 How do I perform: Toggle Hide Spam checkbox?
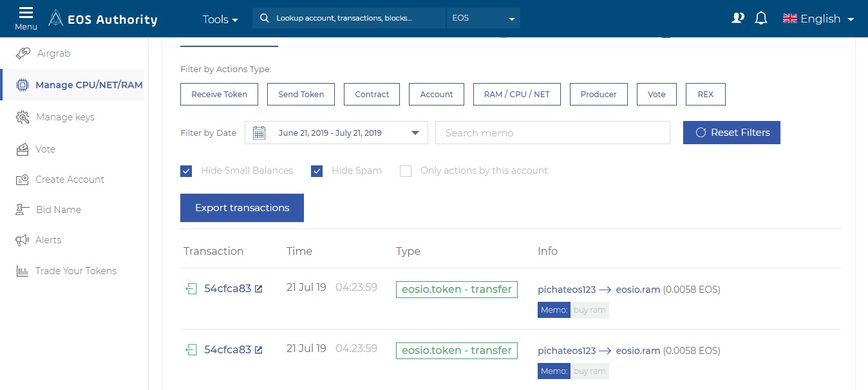317,171
